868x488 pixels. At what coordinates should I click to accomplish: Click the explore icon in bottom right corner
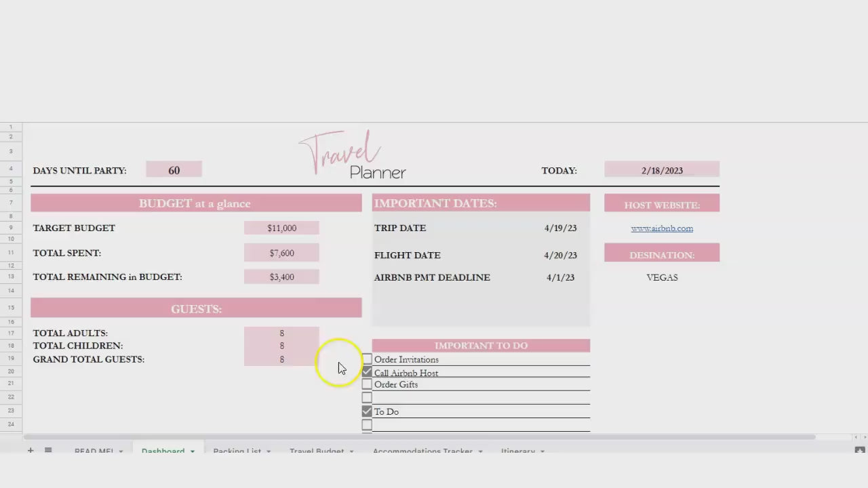[x=859, y=451]
